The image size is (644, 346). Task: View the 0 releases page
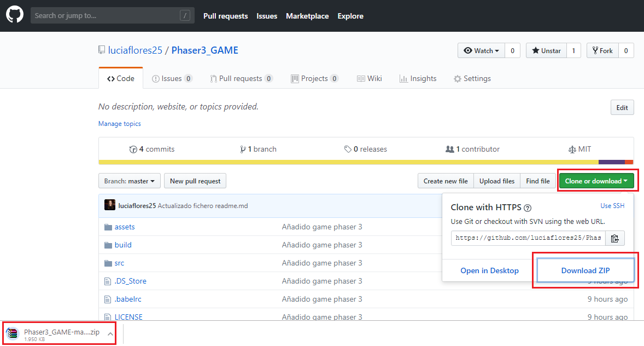366,149
